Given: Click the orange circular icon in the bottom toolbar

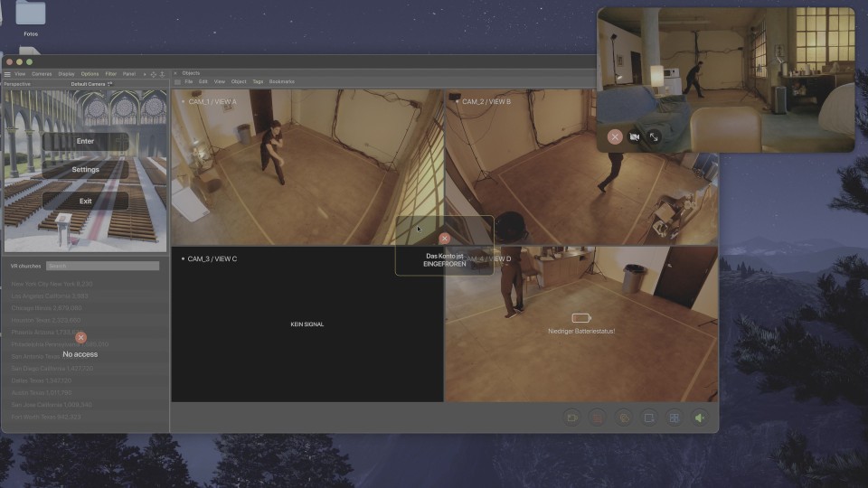Looking at the screenshot, I should [623, 418].
